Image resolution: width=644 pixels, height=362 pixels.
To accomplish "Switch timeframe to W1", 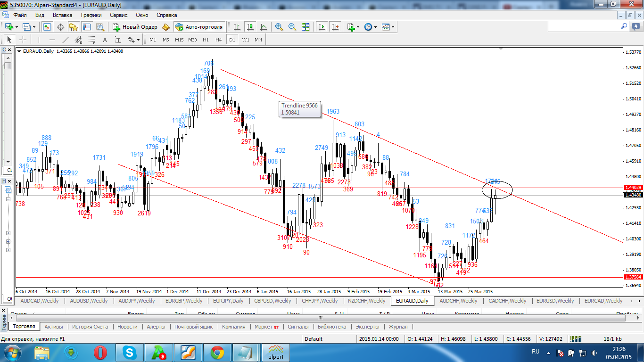I will tap(246, 40).
